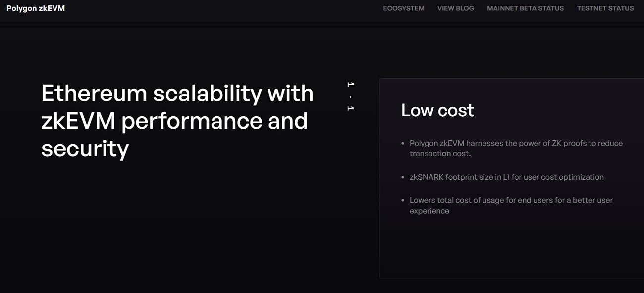Click the dash in the slide counter
The height and width of the screenshot is (293, 644).
point(350,97)
